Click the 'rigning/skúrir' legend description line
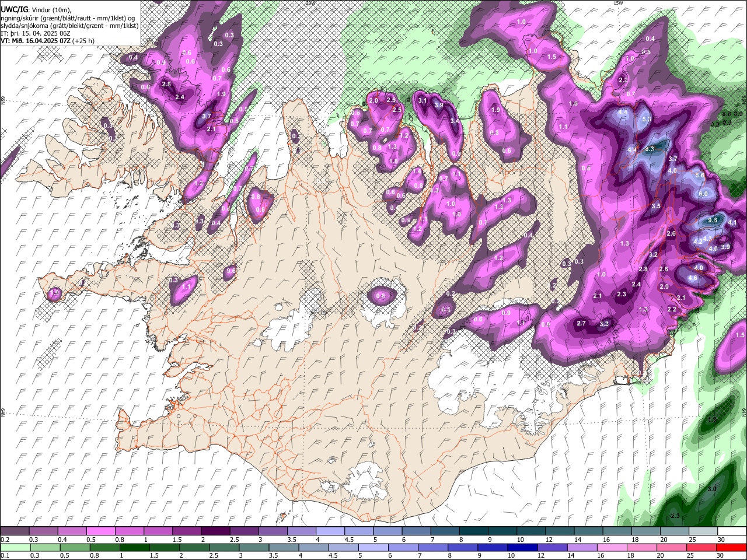 [x=68, y=17]
